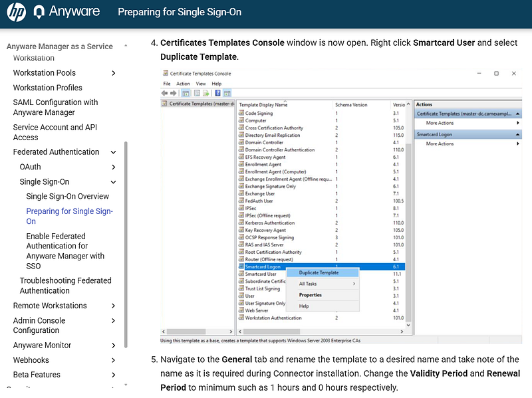The width and height of the screenshot is (532, 398).
Task: Expand the Anyware Monitor sidebar section
Action: [114, 346]
